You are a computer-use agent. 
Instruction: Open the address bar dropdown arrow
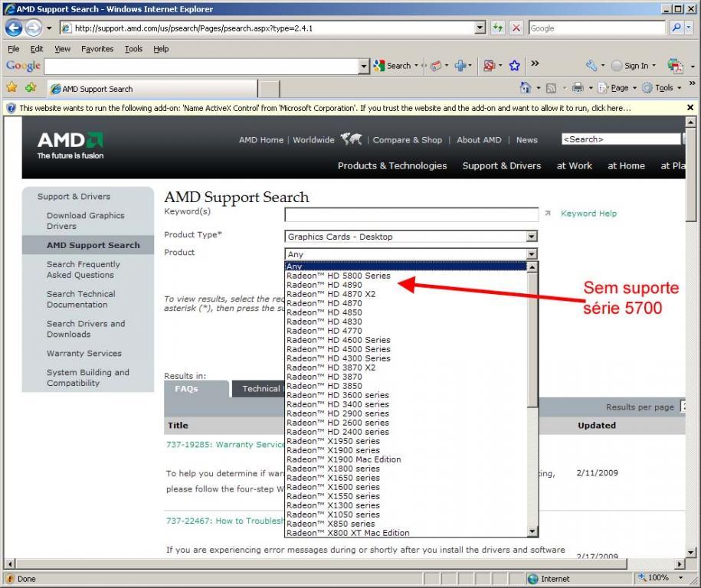[x=480, y=28]
